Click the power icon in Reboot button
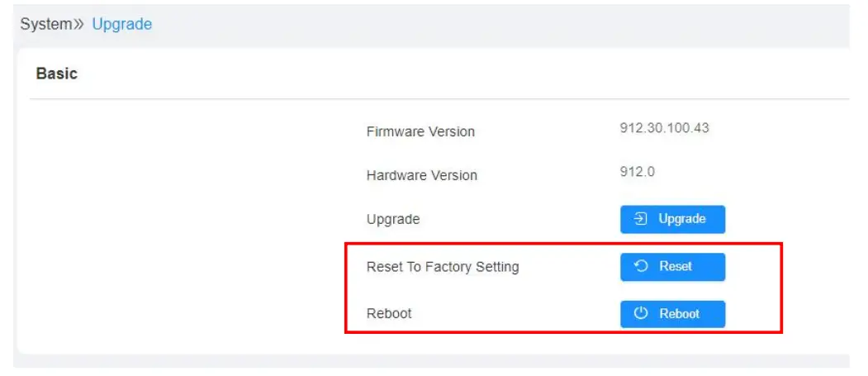The width and height of the screenshot is (868, 376). [x=641, y=313]
